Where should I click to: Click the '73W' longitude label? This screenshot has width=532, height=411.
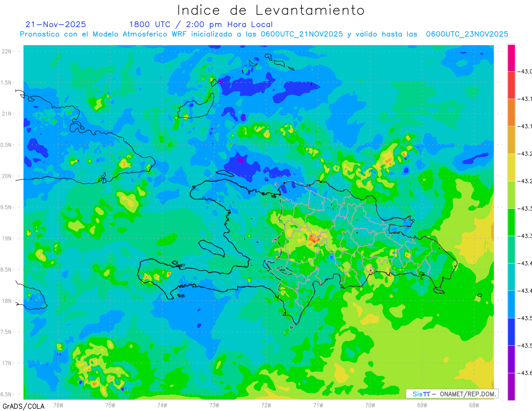tap(214, 405)
